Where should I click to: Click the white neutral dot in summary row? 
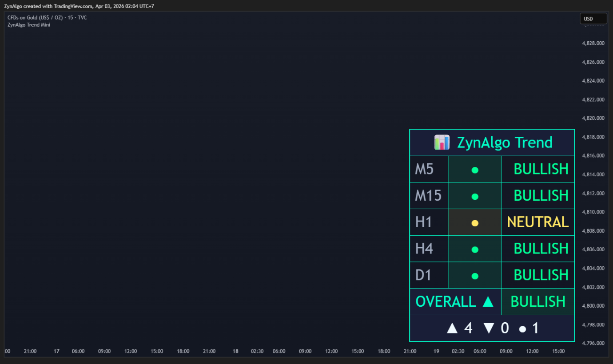(523, 329)
